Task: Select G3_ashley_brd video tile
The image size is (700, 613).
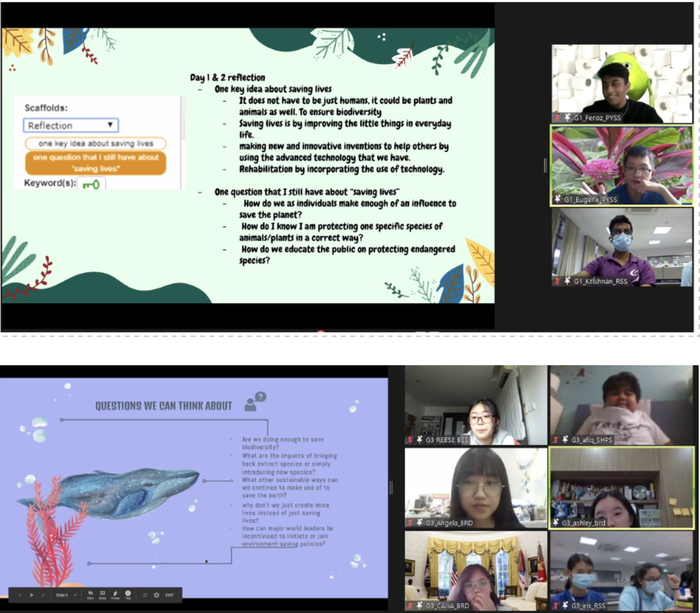Action: point(622,487)
